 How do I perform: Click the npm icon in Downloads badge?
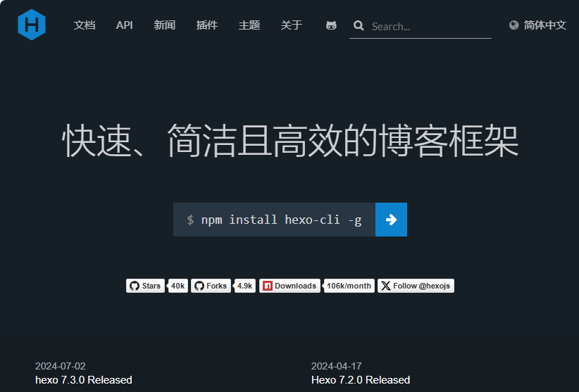(x=268, y=286)
